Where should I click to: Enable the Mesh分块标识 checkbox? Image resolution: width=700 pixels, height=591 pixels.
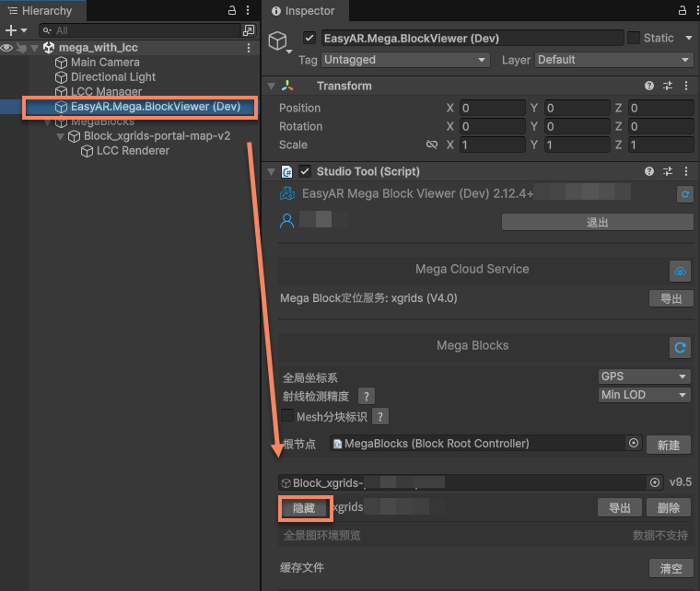point(287,417)
